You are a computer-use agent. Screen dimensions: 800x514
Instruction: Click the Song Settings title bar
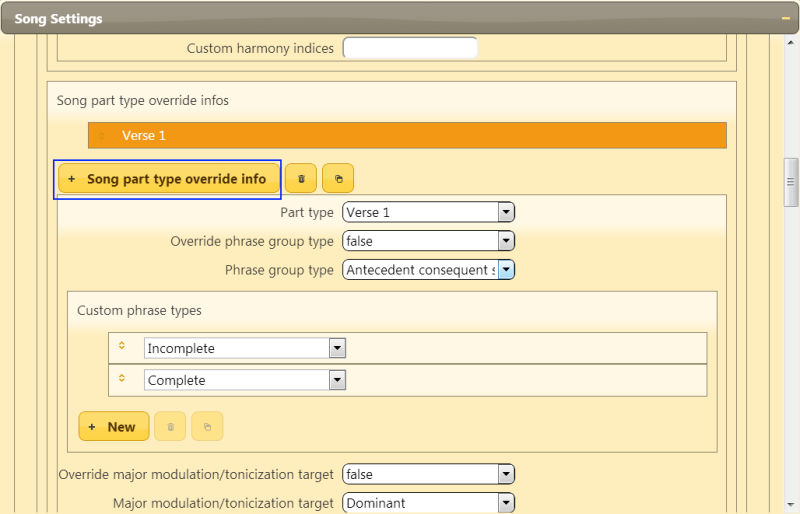pos(400,18)
